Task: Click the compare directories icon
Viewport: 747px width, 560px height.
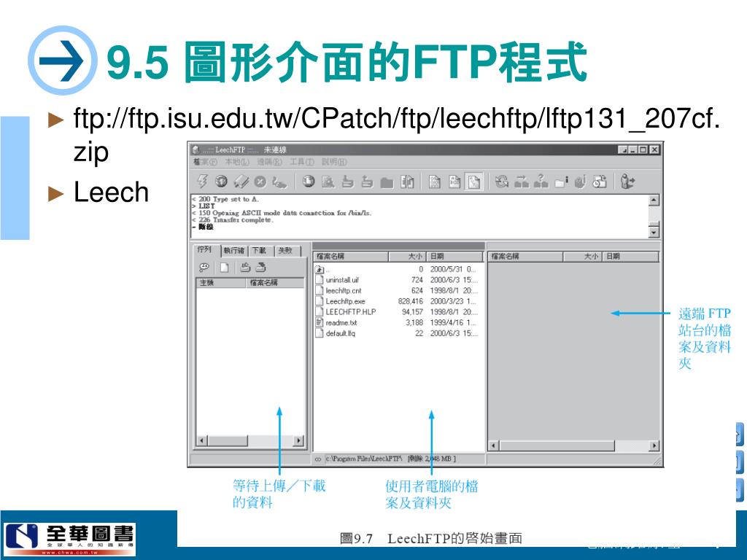Action: pos(407,182)
